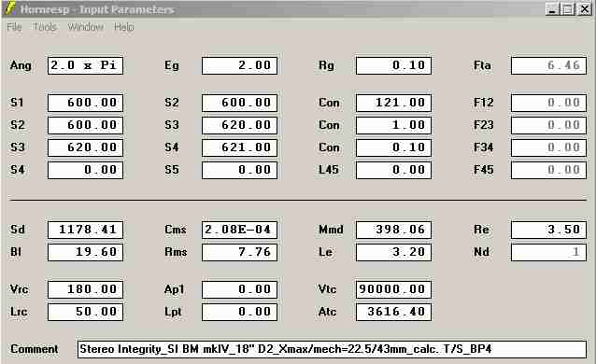
Task: Select the Vrc field showing 180.00
Action: coord(86,289)
